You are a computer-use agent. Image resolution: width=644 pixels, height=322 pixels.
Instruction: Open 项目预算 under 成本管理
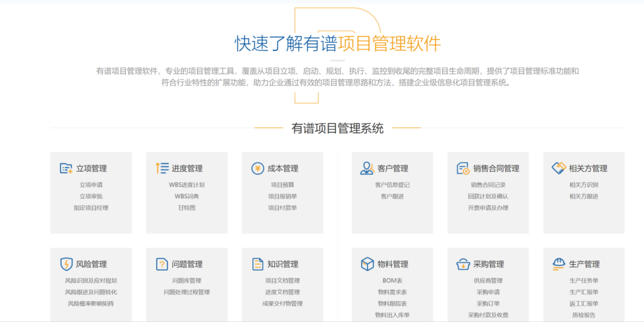[282, 185]
